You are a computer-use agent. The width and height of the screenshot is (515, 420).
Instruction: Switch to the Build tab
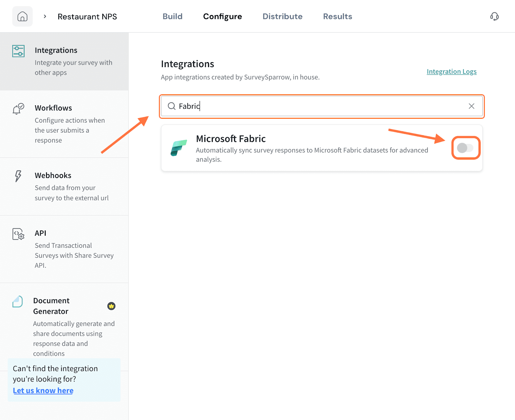click(173, 16)
